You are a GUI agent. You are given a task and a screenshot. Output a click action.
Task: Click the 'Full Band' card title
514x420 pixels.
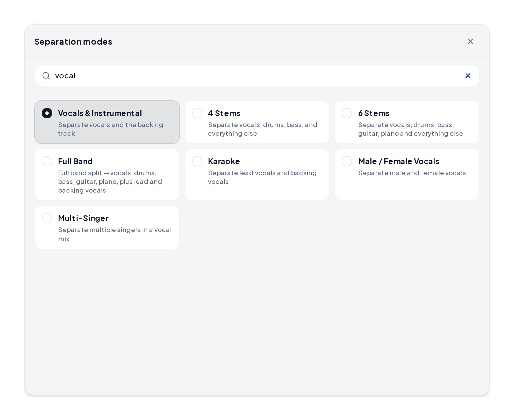tap(75, 161)
